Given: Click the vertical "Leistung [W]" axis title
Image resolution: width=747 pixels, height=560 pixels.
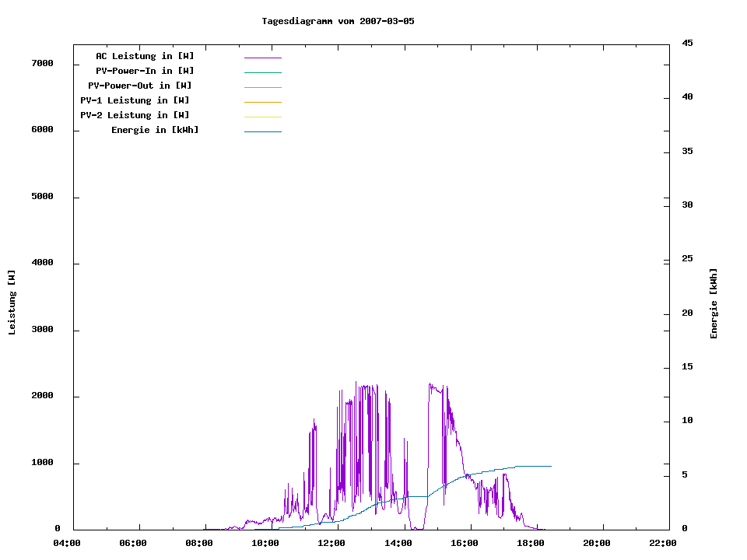Looking at the screenshot, I should coord(12,303).
